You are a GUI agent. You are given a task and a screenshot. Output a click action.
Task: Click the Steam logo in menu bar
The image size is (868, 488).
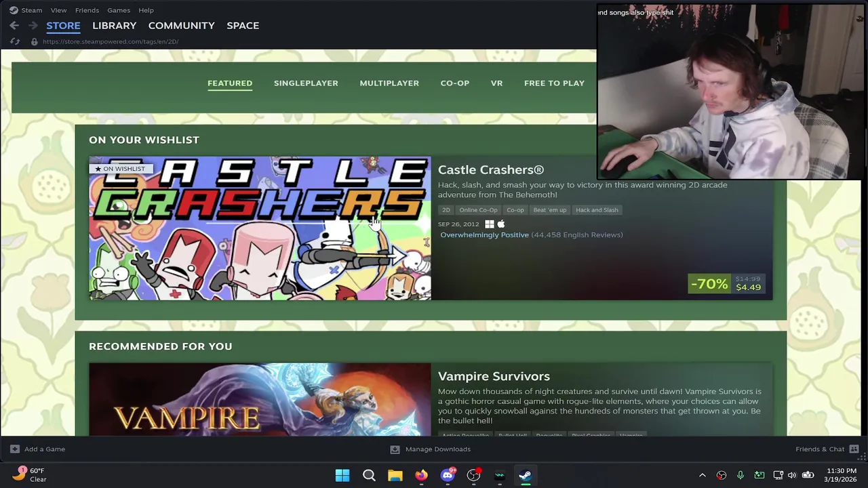point(14,10)
